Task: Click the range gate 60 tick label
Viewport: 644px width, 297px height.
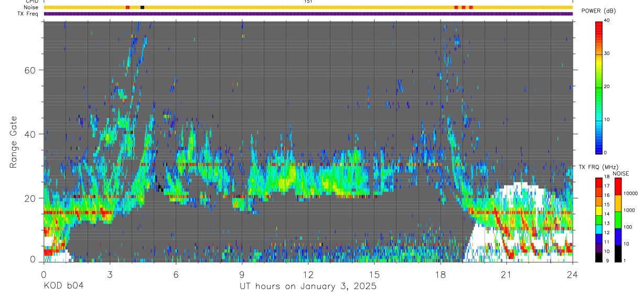Action: 30,70
